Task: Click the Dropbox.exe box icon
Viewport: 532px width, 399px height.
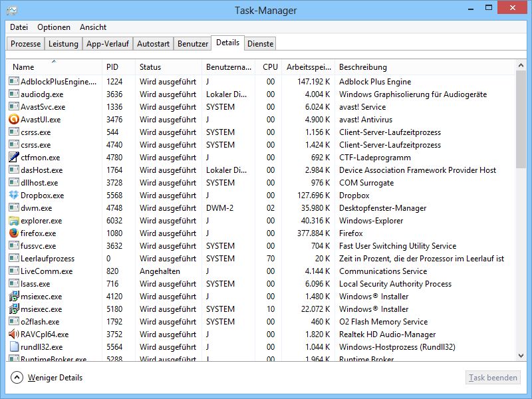Action: [13, 195]
